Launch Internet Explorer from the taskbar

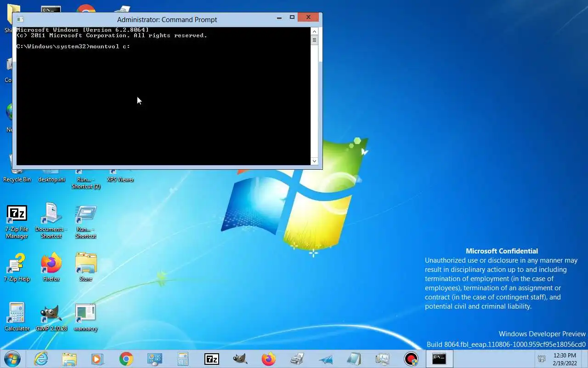tap(41, 359)
